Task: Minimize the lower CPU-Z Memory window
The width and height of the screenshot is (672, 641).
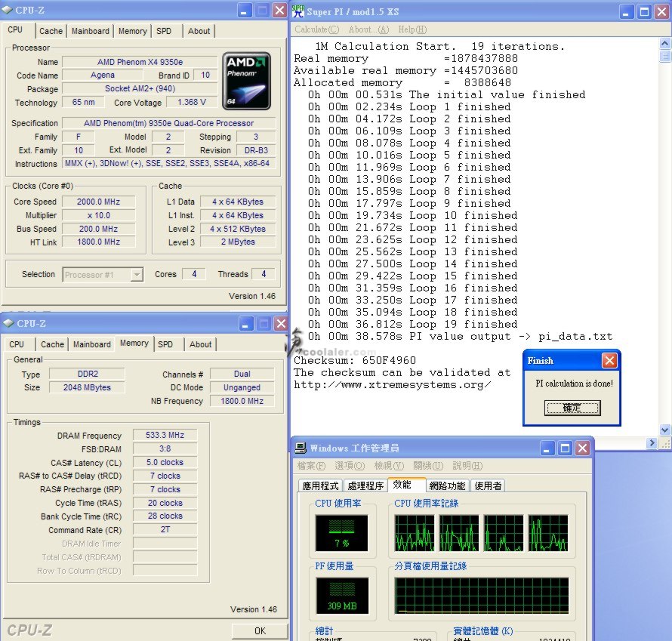Action: pos(245,324)
